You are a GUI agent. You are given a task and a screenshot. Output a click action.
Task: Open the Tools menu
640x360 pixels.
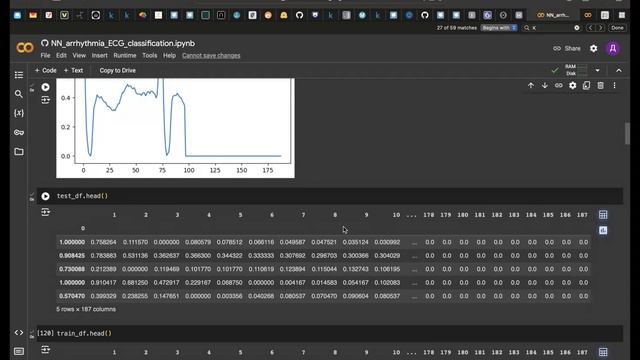[x=149, y=56]
